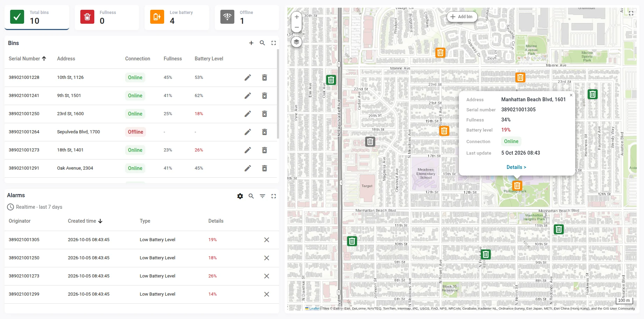Sort bins by Fullness column

click(173, 59)
